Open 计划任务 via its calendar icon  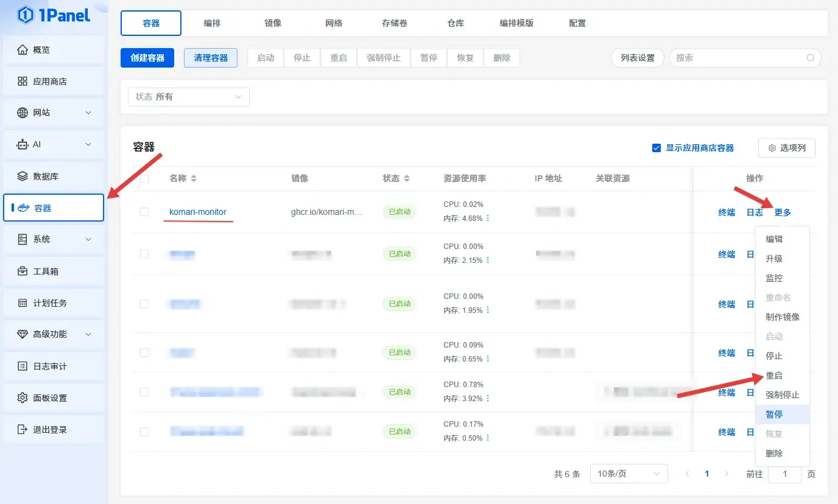23,303
